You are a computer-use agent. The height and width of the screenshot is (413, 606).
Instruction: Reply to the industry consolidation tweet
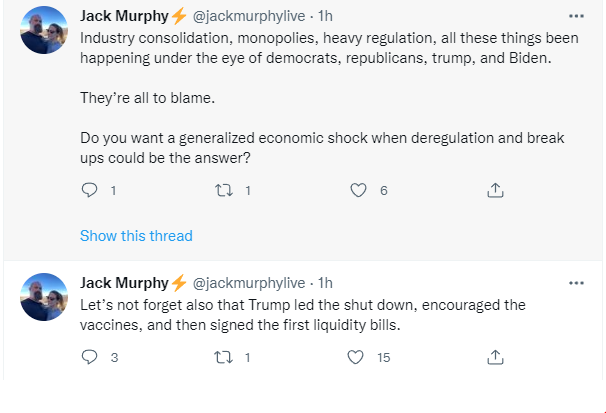tap(89, 190)
